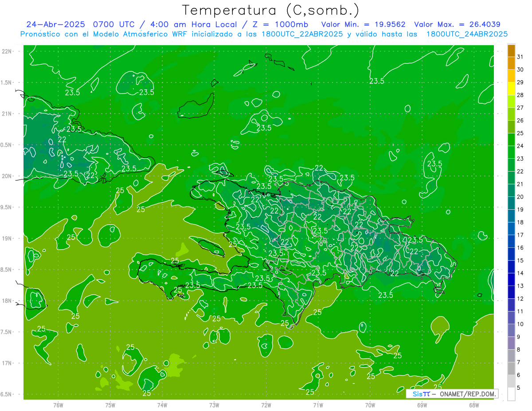Click the 17N latitude axis label
Screen dimensions: 532x411
(x=6, y=363)
